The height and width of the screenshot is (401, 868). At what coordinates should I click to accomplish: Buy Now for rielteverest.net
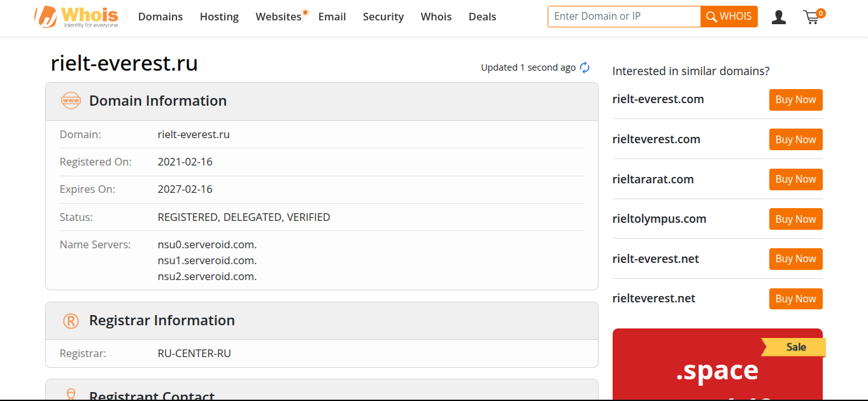tap(796, 299)
